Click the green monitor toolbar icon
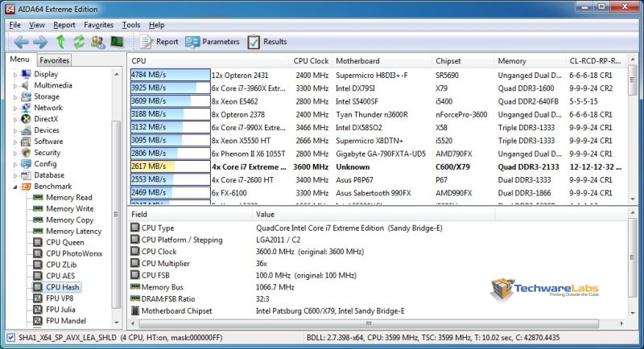 pyautogui.click(x=117, y=42)
